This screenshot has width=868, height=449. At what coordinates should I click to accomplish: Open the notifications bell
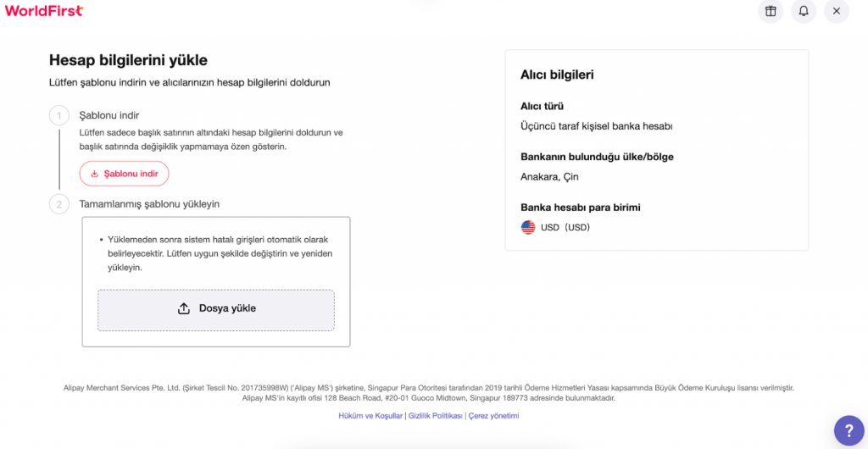pos(804,11)
